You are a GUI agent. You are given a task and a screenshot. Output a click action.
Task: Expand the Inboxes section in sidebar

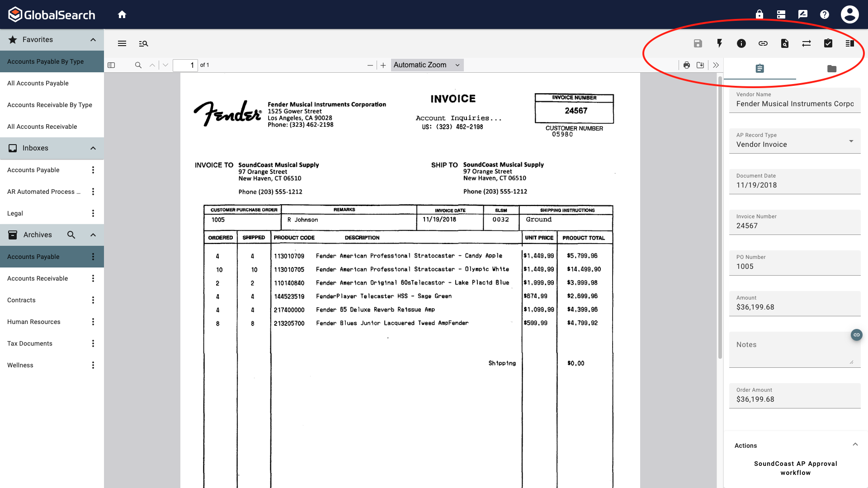tap(92, 148)
